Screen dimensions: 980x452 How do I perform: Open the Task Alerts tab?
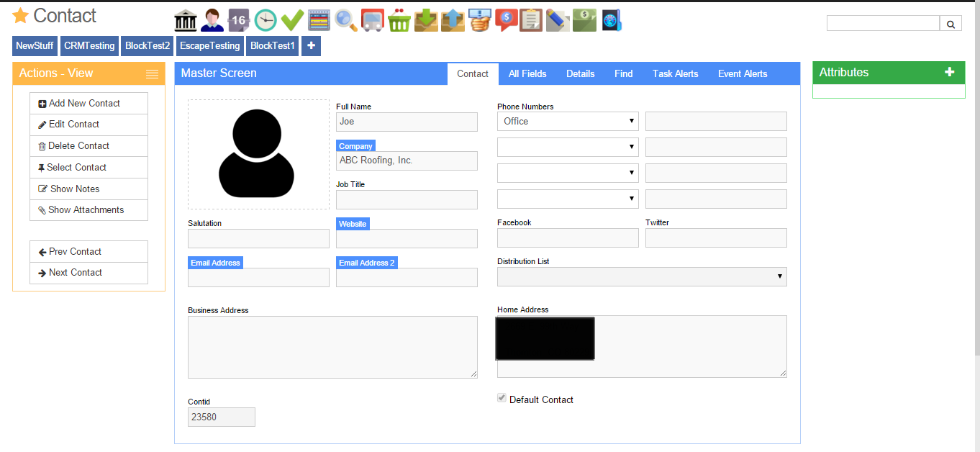pos(675,73)
